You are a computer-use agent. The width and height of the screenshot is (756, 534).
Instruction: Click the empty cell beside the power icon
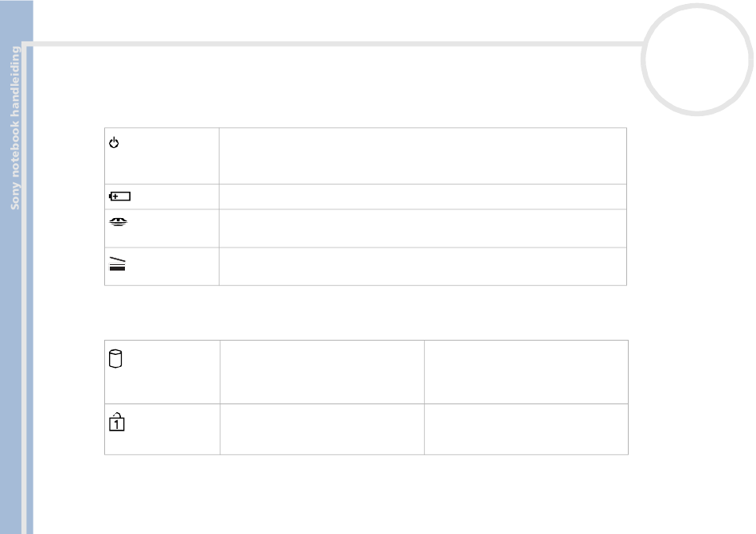coord(423,156)
